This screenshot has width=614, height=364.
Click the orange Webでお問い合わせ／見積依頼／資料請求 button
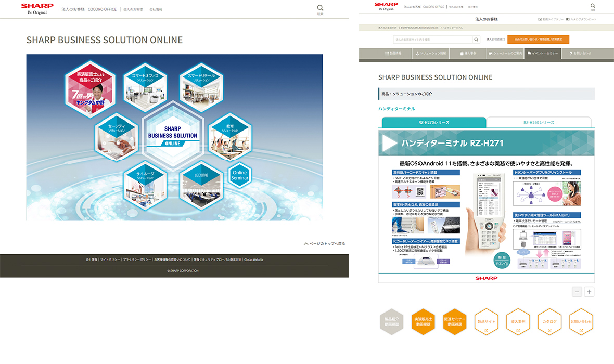(538, 40)
